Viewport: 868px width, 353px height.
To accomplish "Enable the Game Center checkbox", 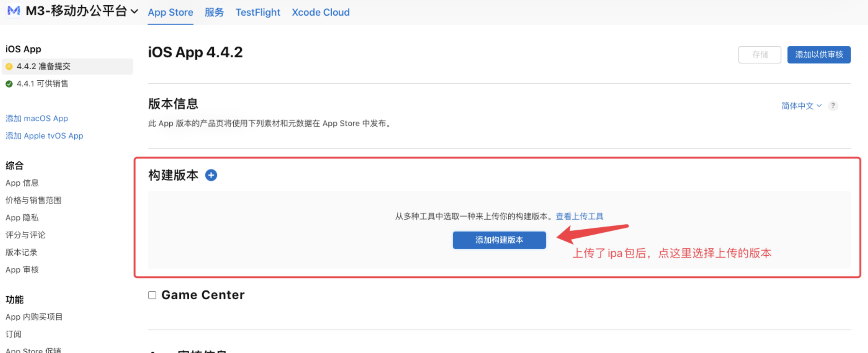I will (152, 295).
